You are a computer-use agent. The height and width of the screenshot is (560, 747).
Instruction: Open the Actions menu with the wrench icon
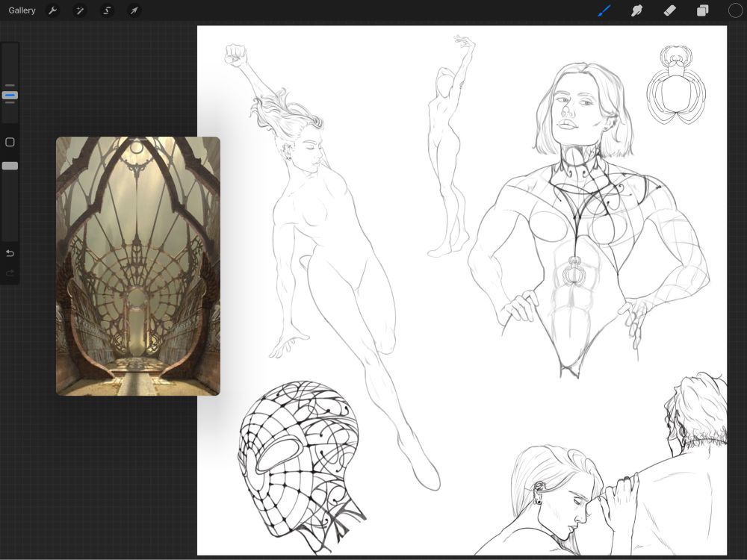coord(52,10)
